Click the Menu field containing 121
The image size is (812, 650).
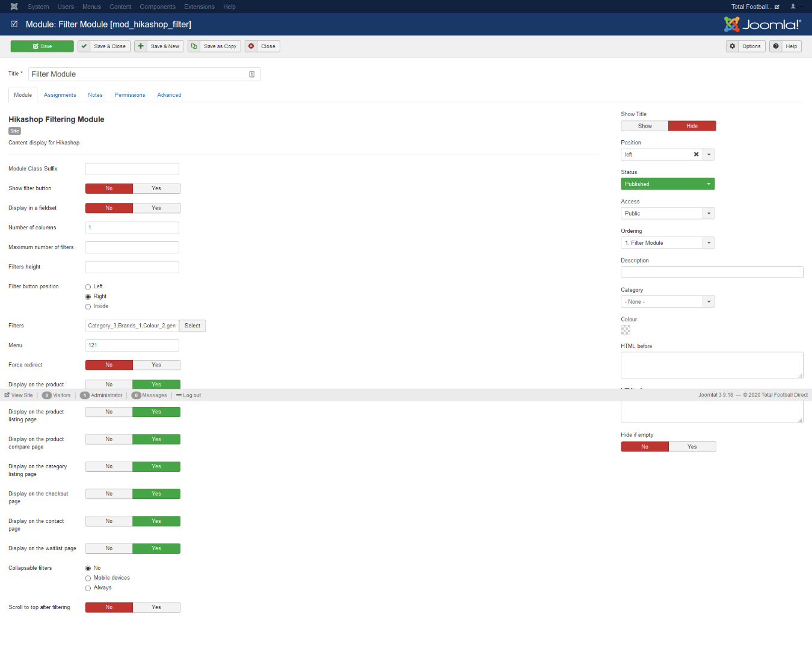132,345
